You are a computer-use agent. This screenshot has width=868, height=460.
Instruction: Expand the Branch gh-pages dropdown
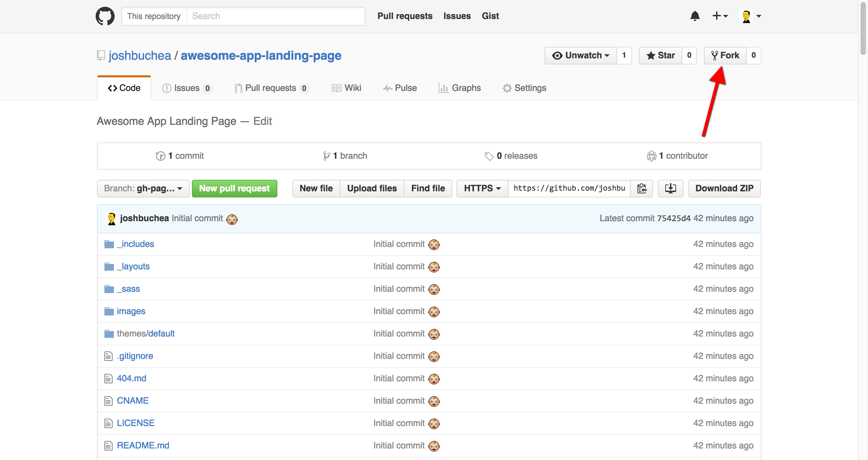pyautogui.click(x=143, y=188)
